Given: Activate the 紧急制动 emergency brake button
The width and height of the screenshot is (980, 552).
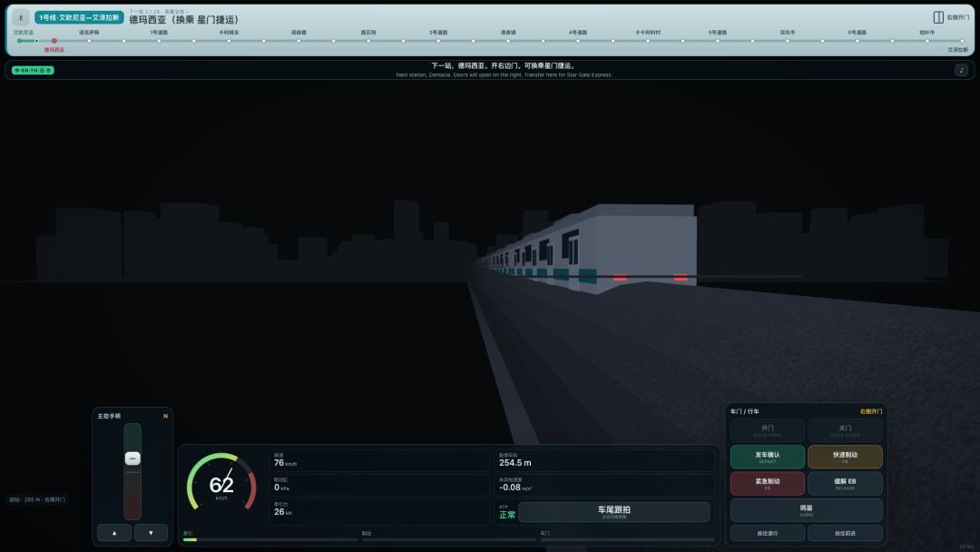Looking at the screenshot, I should click(x=767, y=484).
